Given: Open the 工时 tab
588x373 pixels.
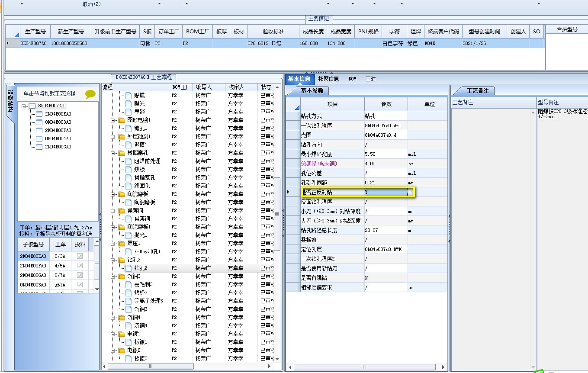Looking at the screenshot, I should 370,79.
